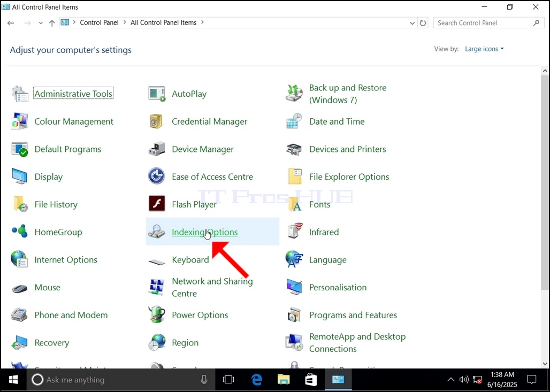Viewport: 550px width, 392px height.
Task: Open the Network and Sharing Centre icon
Action: (x=157, y=287)
